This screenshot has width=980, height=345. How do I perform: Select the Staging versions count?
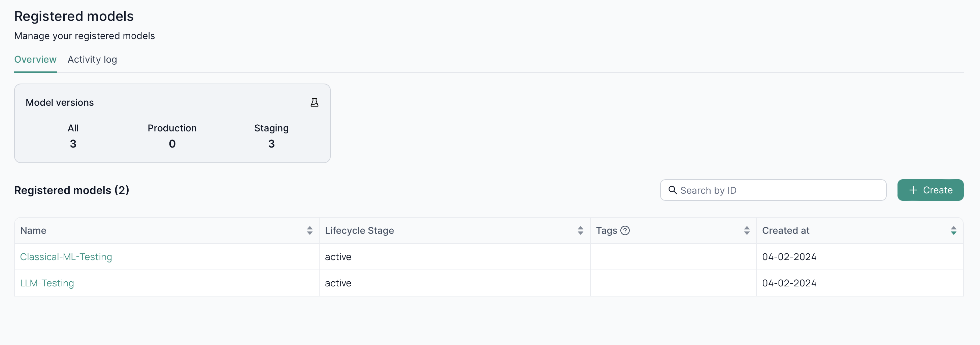[x=271, y=144]
